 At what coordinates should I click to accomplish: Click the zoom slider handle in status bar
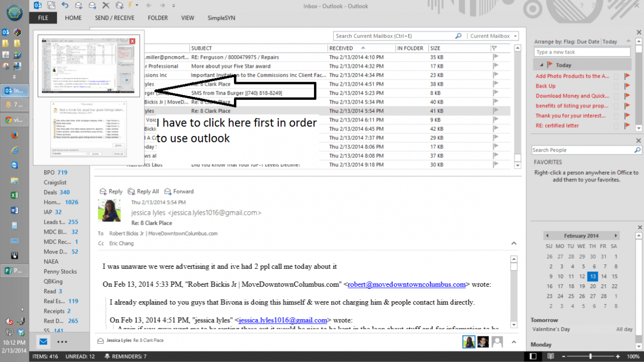(x=590, y=356)
